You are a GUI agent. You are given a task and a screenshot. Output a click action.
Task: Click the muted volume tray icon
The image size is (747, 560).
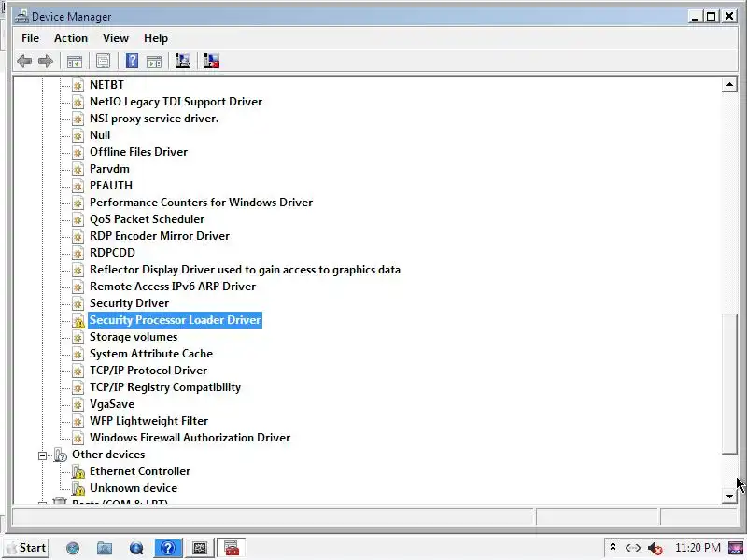point(655,548)
